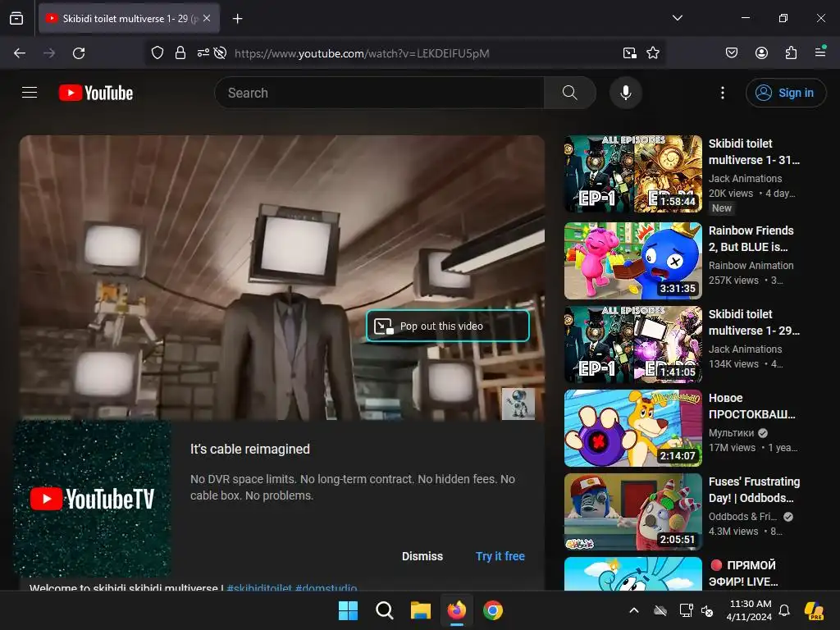Switch to Firefox in the taskbar
840x630 pixels.
(456, 610)
